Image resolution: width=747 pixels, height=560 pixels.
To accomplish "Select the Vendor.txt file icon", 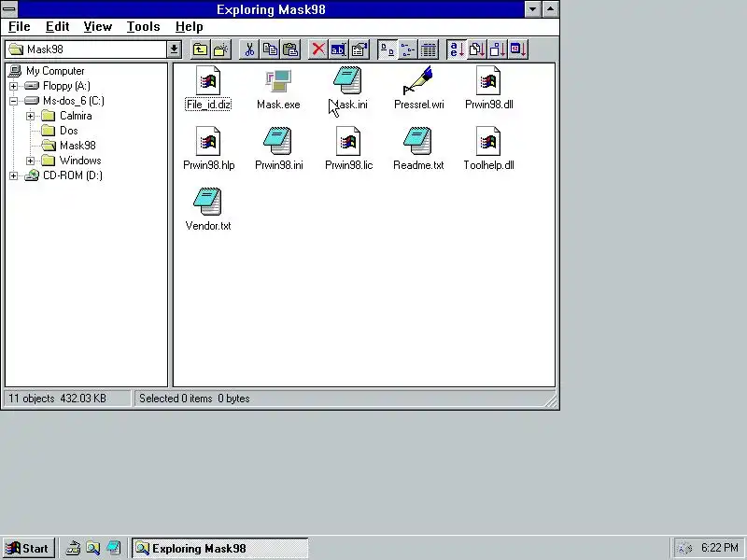I will tap(207, 202).
